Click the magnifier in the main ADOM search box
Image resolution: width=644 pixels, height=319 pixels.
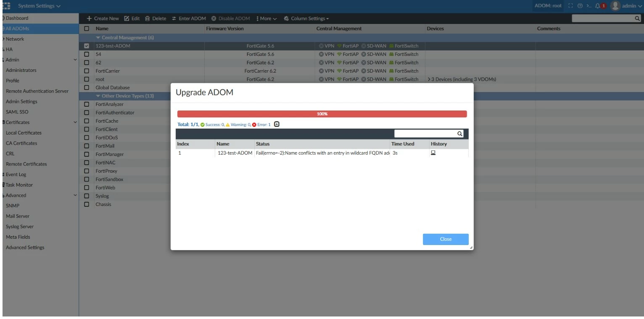(x=637, y=18)
